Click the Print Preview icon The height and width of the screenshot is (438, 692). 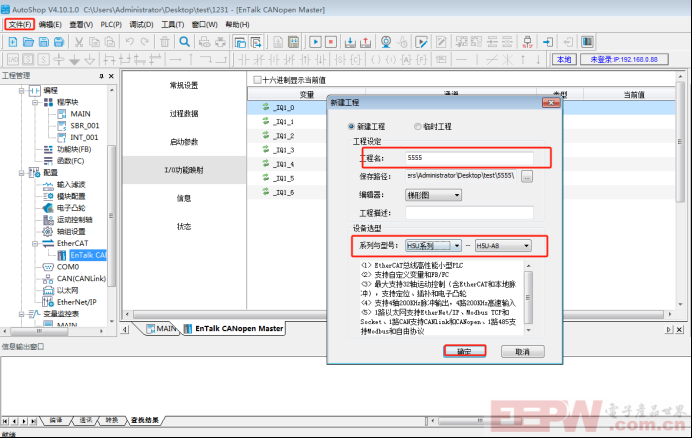204,42
